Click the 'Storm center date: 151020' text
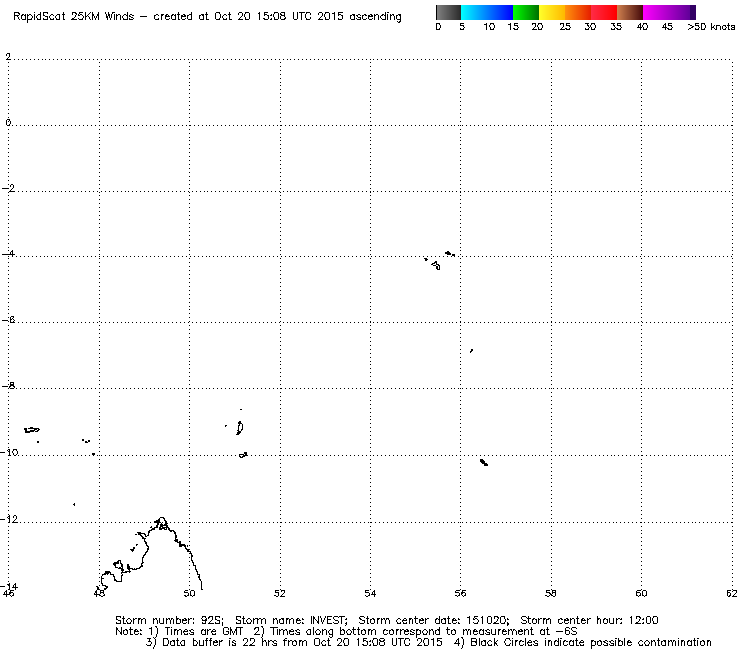Viewport: 740px width, 650px height. [x=434, y=620]
